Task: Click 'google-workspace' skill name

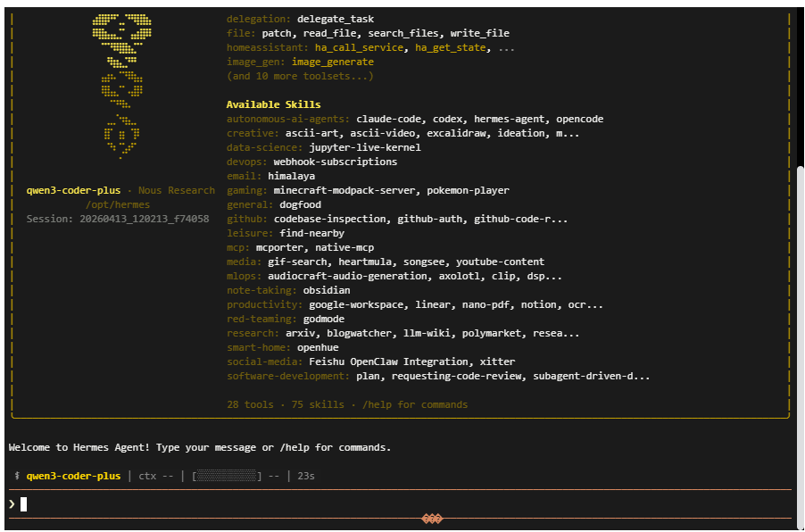Action: (x=356, y=305)
